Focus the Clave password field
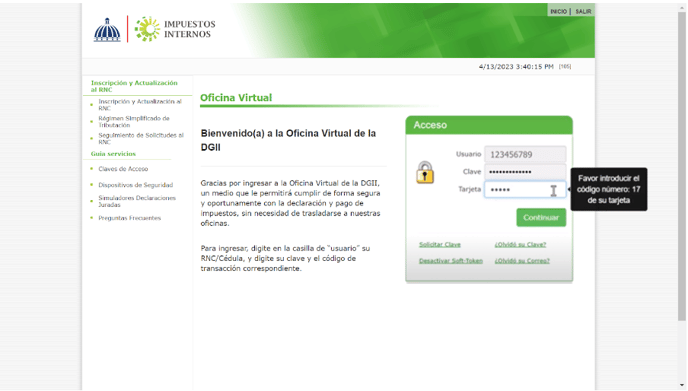688x391 pixels. [x=525, y=172]
